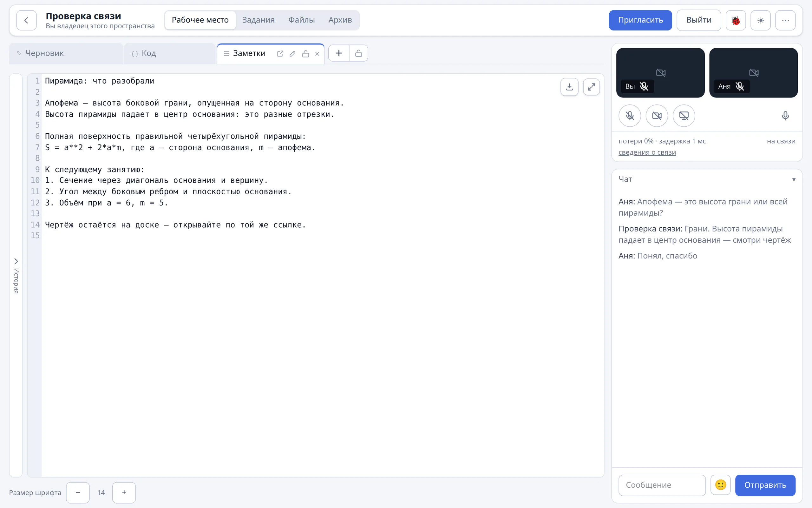
Task: Toggle the lock on Заметки tab
Action: click(305, 53)
